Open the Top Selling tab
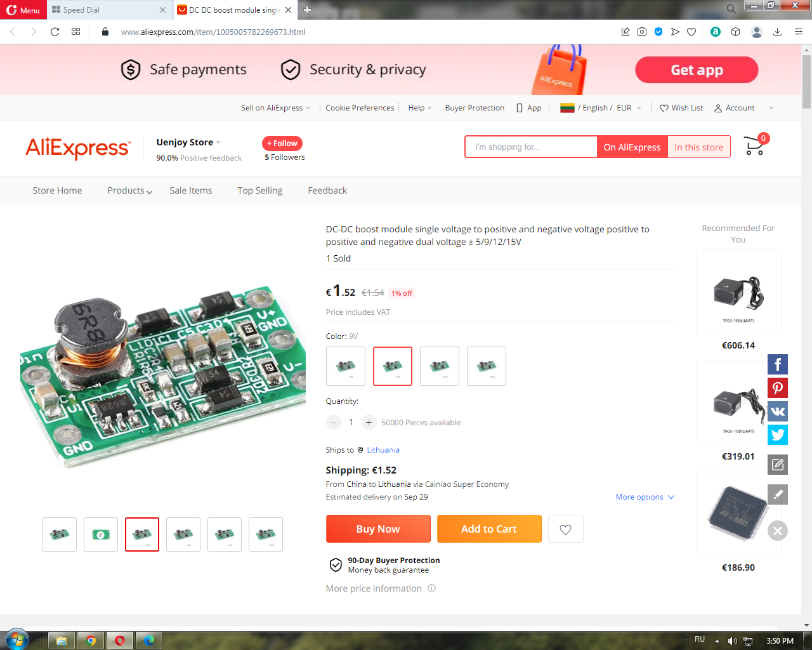 260,190
